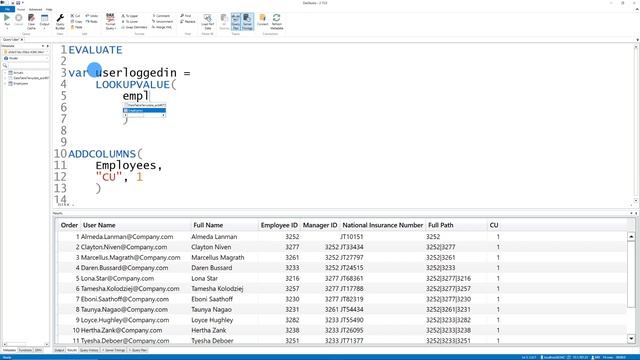Switch to the Results bottom tab
The height and width of the screenshot is (360, 640).
click(x=72, y=350)
